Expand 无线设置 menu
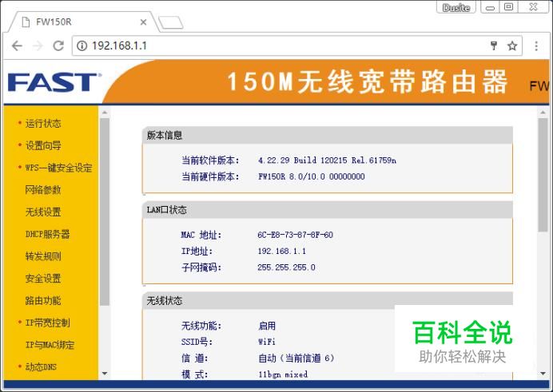This screenshot has width=553, height=392. (x=43, y=212)
